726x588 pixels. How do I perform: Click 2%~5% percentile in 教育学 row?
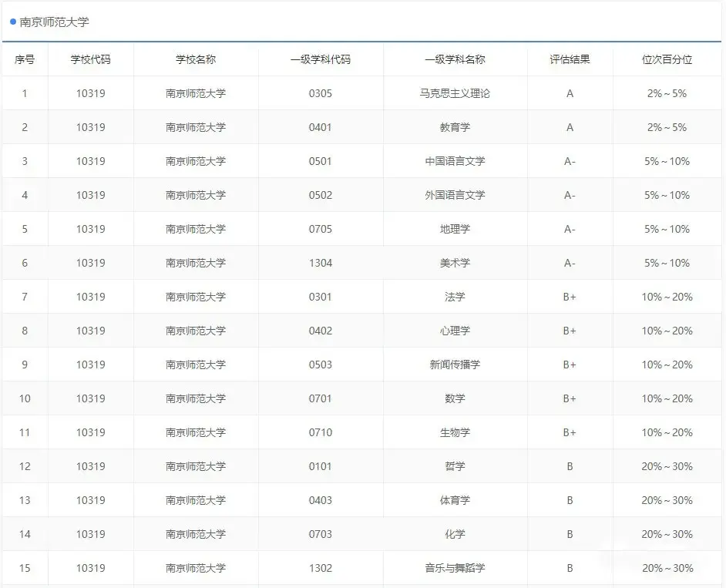(667, 127)
